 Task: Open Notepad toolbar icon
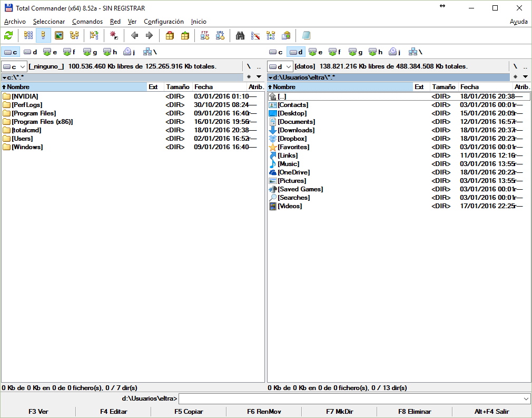tap(306, 35)
